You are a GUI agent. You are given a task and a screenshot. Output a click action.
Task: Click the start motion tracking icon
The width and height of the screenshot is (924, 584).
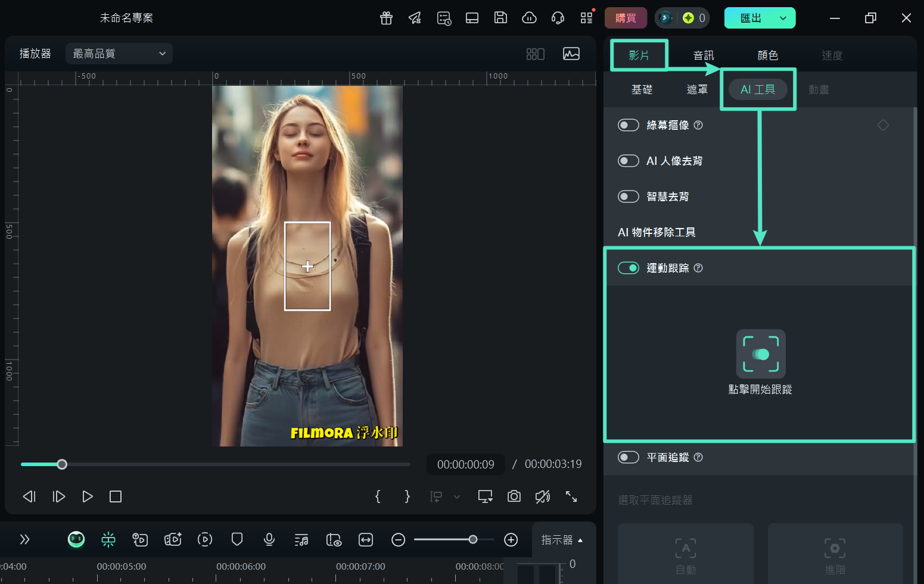pyautogui.click(x=760, y=354)
